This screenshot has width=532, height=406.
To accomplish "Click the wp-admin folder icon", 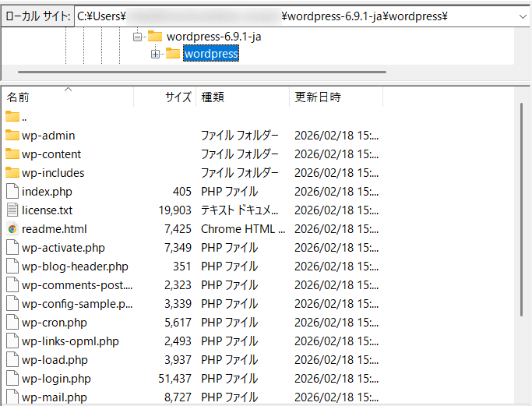I will 12,135.
